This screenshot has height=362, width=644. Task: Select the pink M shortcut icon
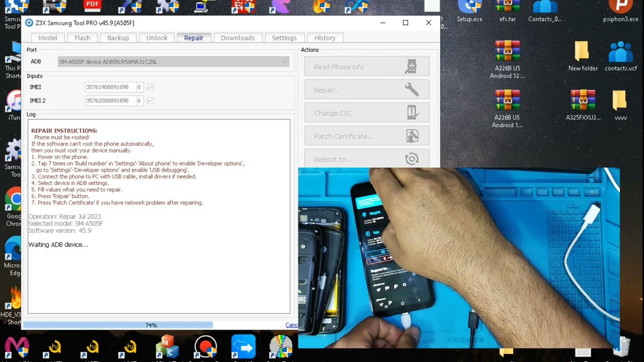17,347
